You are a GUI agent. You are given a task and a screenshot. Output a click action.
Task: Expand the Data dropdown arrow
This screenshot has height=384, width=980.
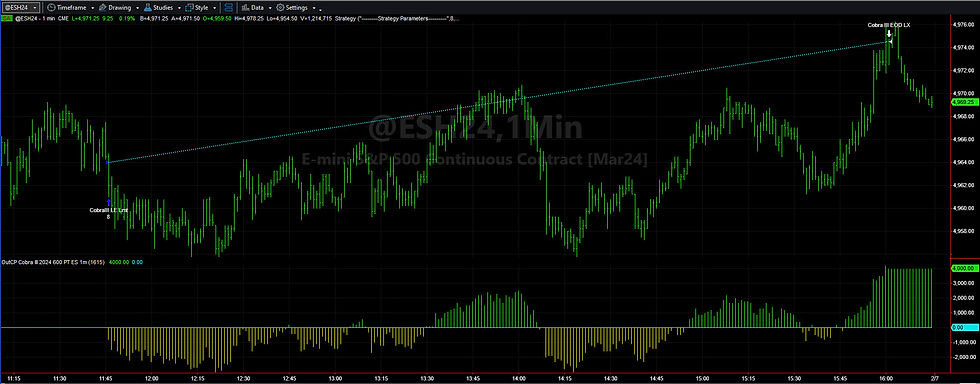point(270,8)
